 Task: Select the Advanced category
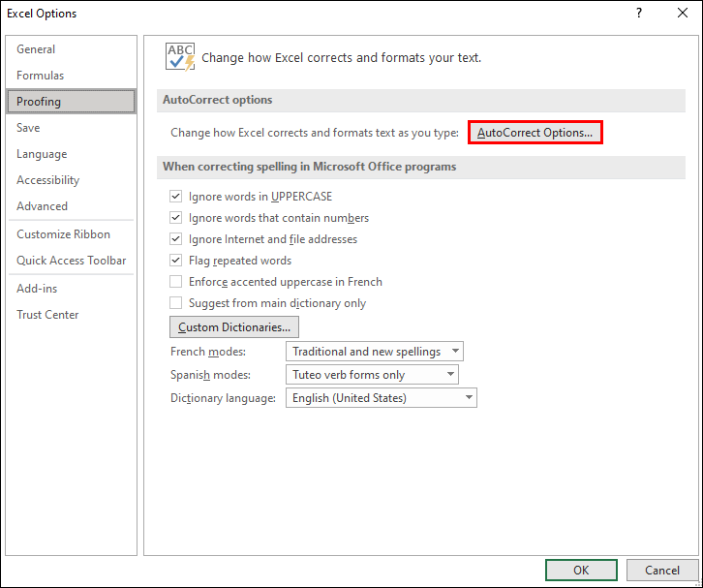tap(72, 206)
